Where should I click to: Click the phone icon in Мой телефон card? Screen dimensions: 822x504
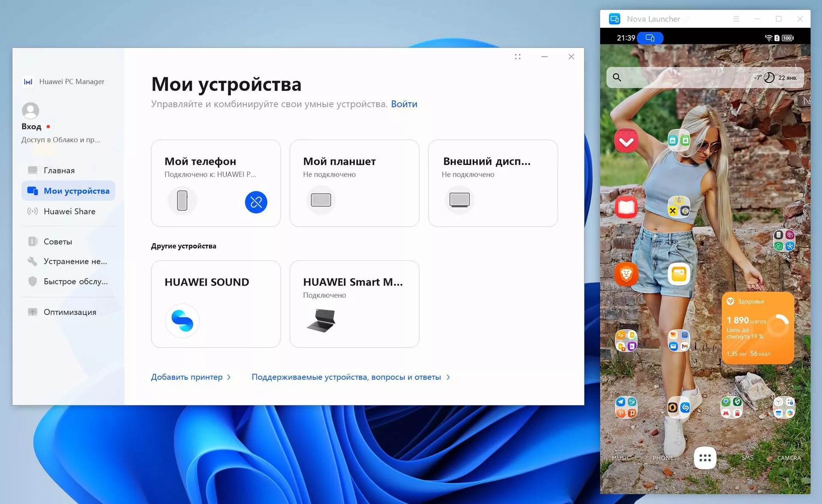click(182, 200)
